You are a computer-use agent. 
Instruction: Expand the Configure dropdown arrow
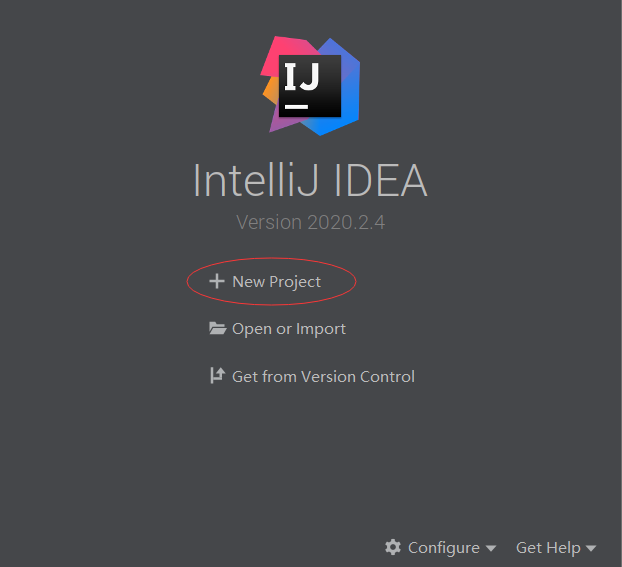pos(491,548)
